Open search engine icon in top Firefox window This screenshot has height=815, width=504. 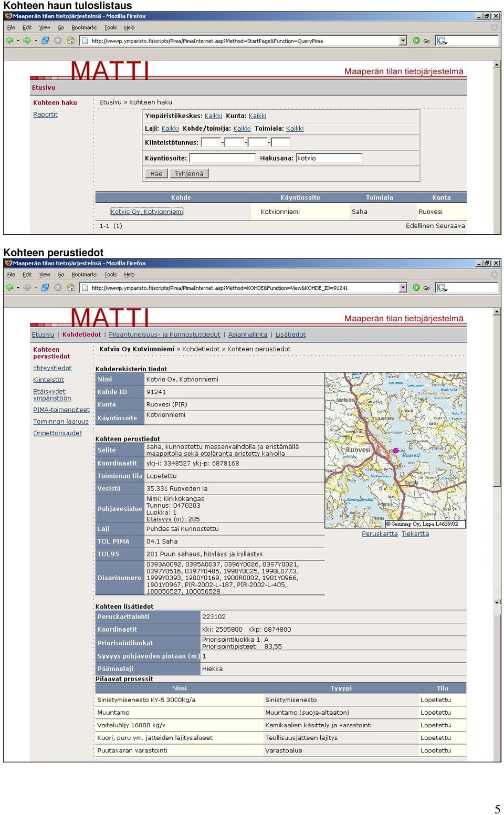(x=442, y=40)
